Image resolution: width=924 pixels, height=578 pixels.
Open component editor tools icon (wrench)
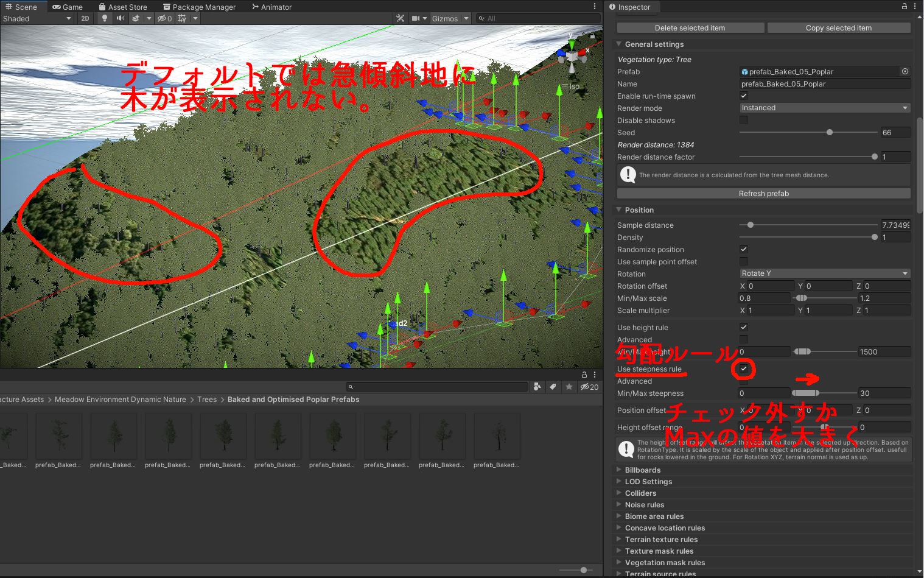[400, 18]
